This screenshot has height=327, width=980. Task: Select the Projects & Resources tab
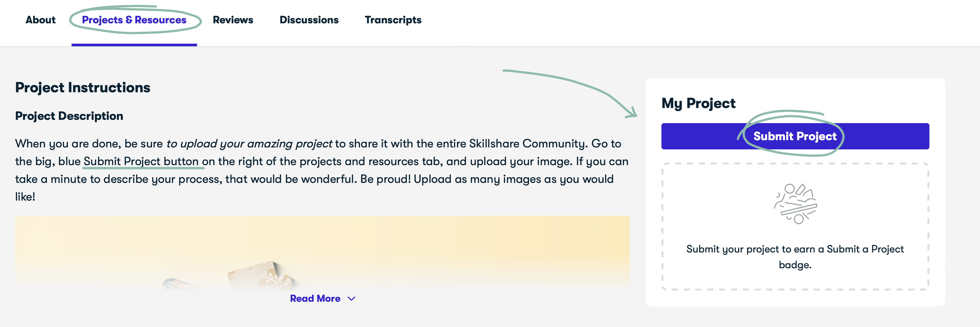coord(134,20)
